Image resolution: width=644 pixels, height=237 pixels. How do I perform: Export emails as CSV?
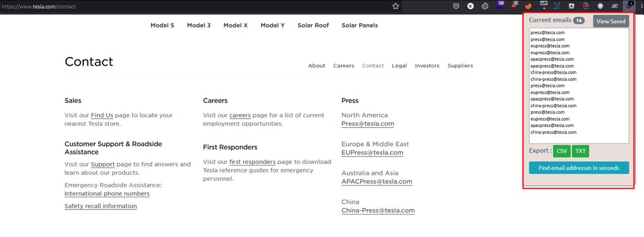click(562, 151)
